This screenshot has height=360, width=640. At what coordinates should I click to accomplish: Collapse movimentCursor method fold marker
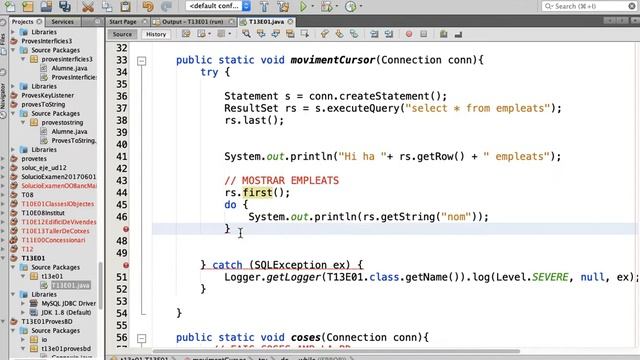point(142,61)
